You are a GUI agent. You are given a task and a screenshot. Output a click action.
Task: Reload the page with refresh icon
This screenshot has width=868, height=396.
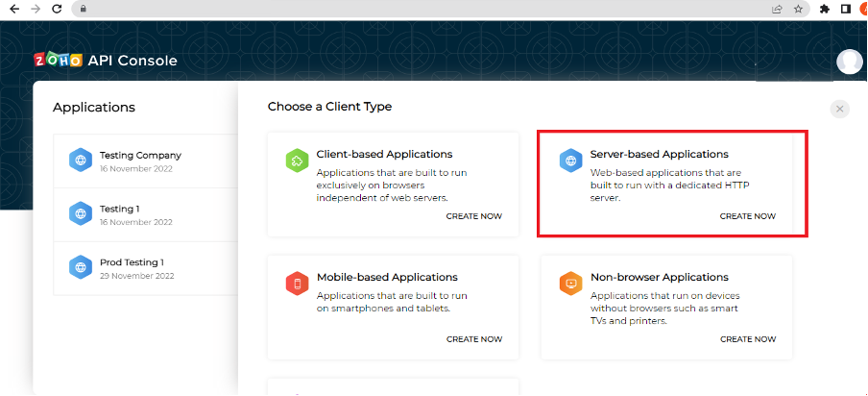(56, 9)
